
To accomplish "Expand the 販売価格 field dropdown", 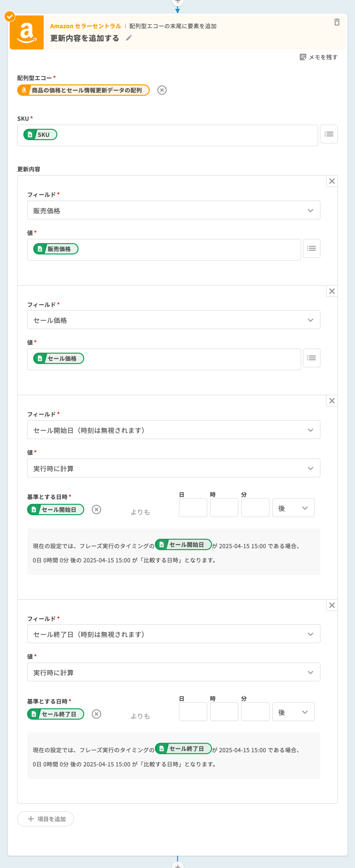I will [173, 210].
